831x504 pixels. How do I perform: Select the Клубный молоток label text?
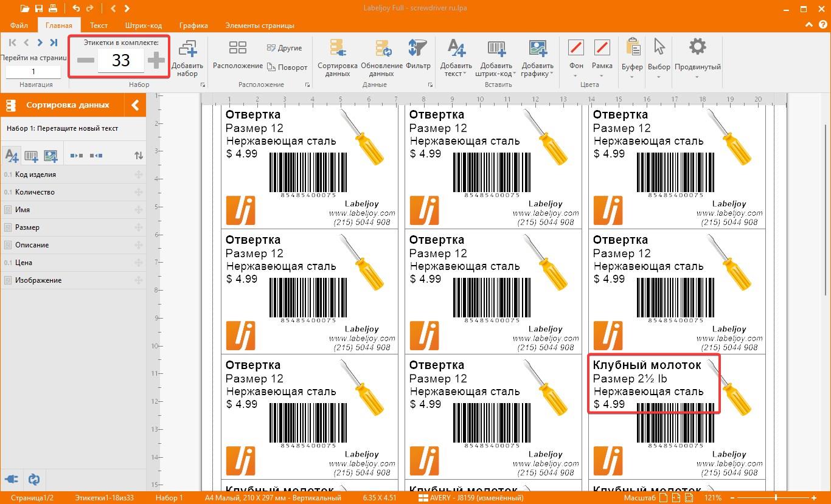(647, 365)
